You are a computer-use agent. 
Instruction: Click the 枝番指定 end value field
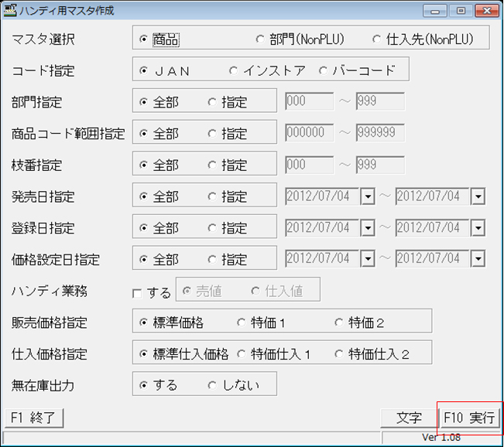tap(379, 165)
